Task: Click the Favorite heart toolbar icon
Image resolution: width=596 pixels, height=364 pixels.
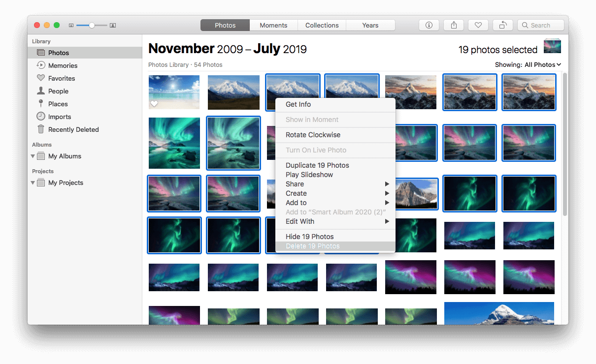Action: [478, 25]
